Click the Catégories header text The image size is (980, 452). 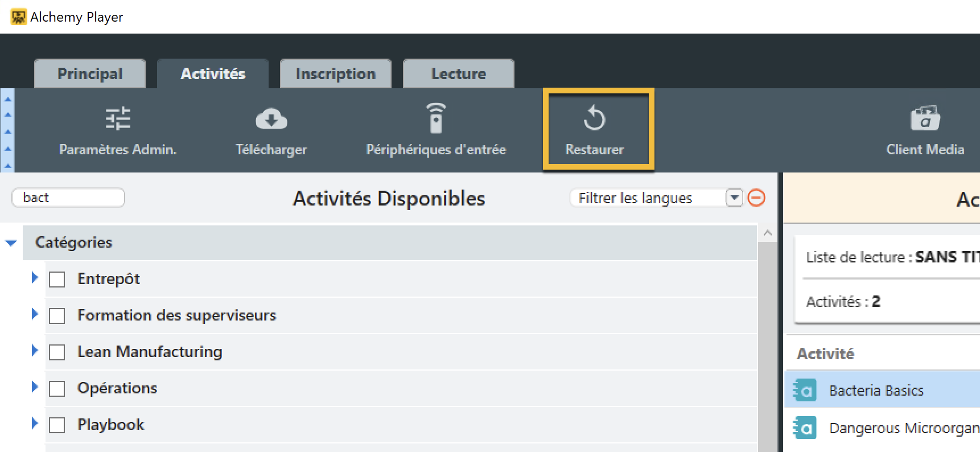pos(73,243)
